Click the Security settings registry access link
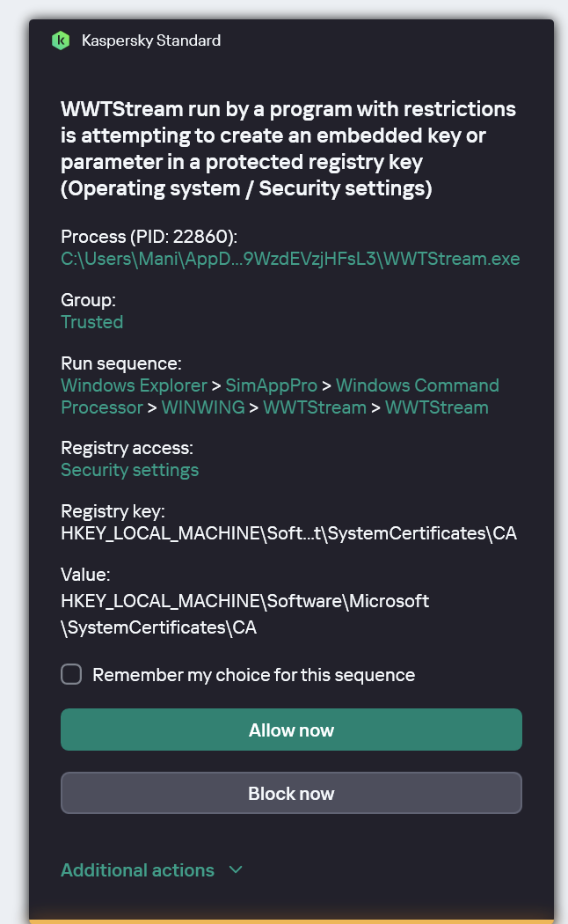Image resolution: width=568 pixels, height=924 pixels. [x=130, y=470]
